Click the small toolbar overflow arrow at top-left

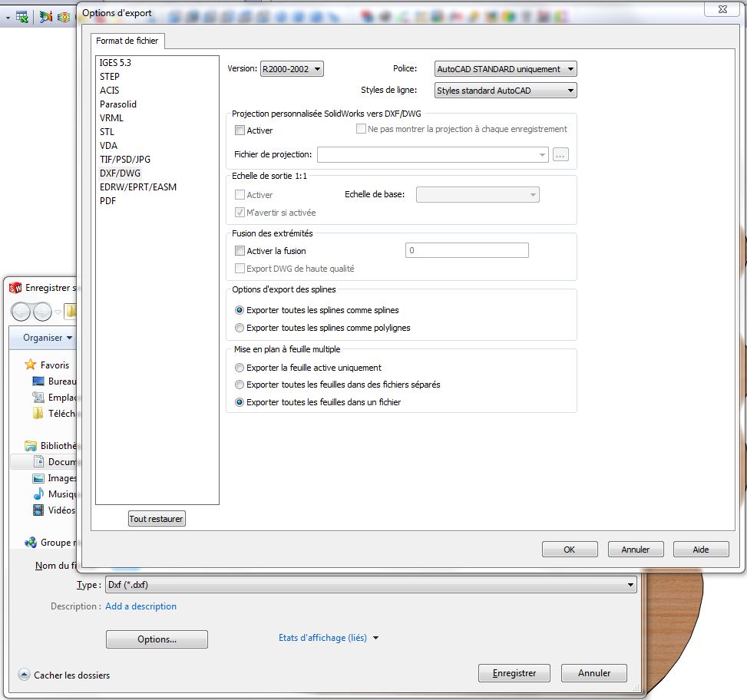coord(8,18)
